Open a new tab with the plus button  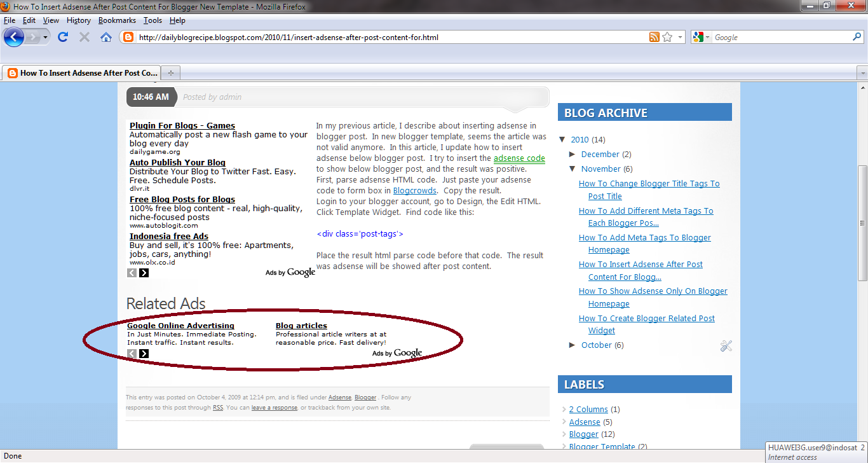click(170, 73)
